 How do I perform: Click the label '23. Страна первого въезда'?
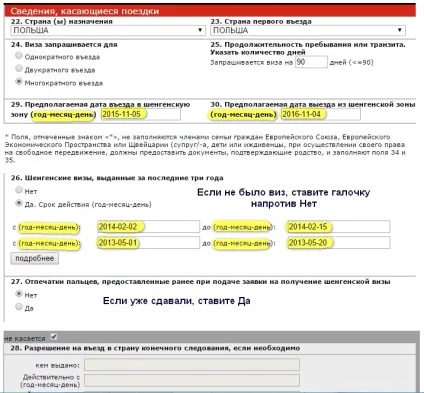pos(261,21)
